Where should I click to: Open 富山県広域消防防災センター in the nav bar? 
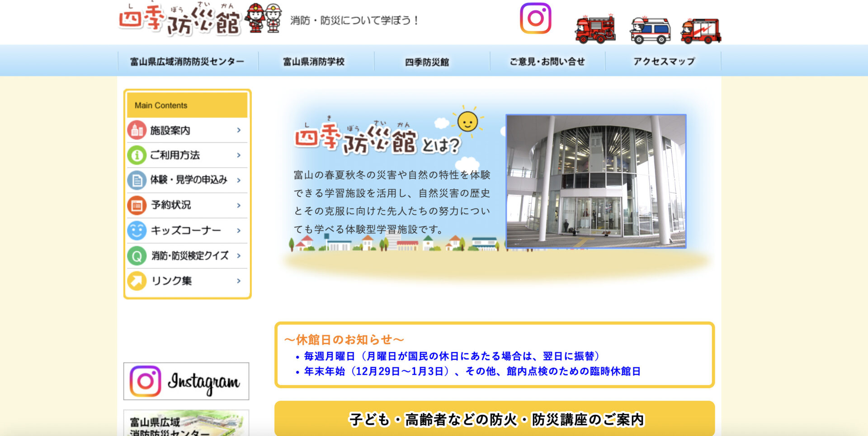pos(187,61)
